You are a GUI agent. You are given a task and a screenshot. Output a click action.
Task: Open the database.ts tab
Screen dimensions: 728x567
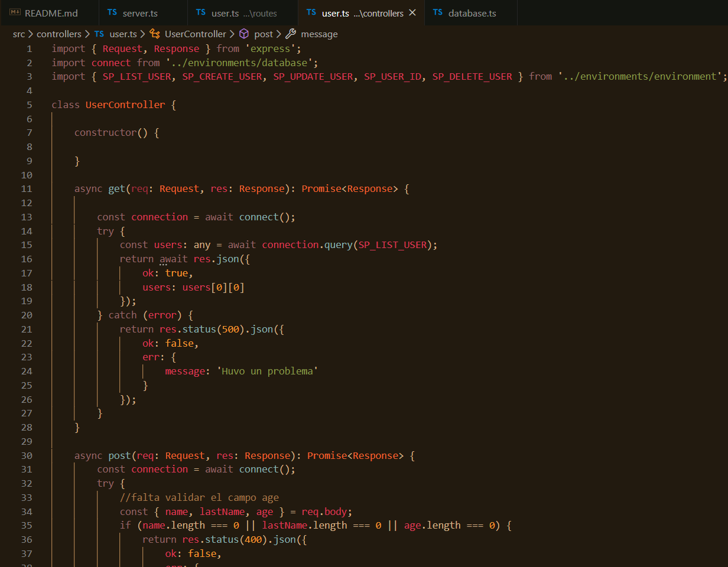(471, 13)
